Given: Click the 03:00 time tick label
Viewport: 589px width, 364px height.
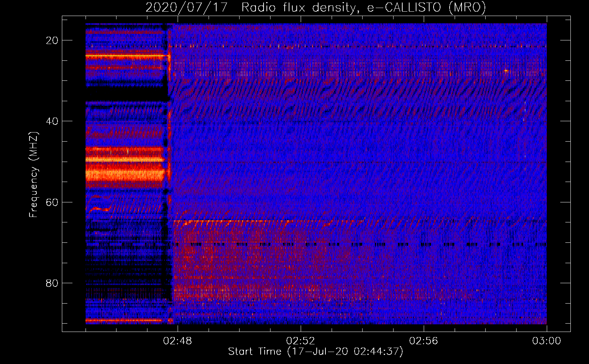Looking at the screenshot, I should [x=547, y=341].
